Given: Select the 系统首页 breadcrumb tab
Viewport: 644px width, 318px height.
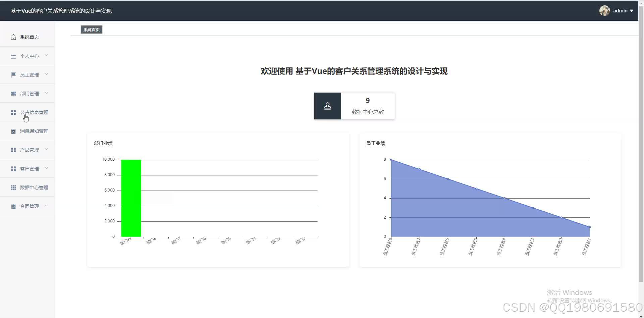Looking at the screenshot, I should pos(91,30).
